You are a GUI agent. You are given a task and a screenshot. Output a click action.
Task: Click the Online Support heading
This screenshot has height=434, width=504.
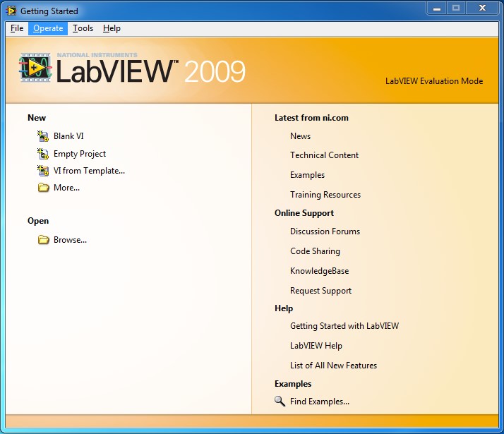click(x=304, y=213)
